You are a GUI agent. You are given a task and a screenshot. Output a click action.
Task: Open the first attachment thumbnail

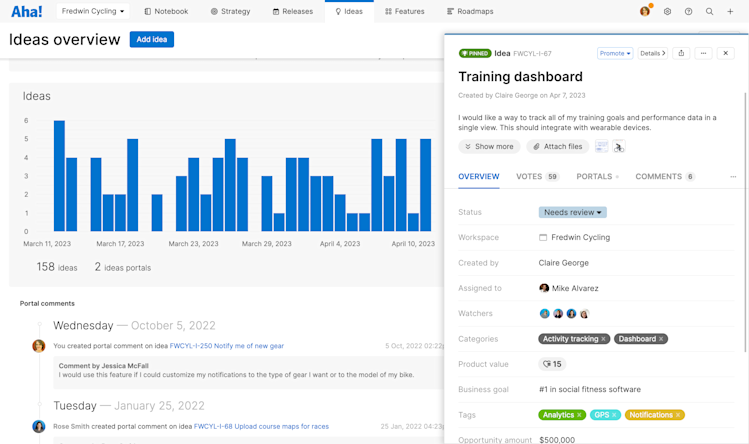point(602,146)
